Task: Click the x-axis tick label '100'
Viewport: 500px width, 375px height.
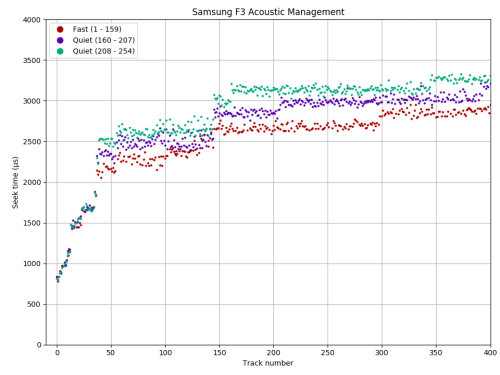Action: [165, 353]
